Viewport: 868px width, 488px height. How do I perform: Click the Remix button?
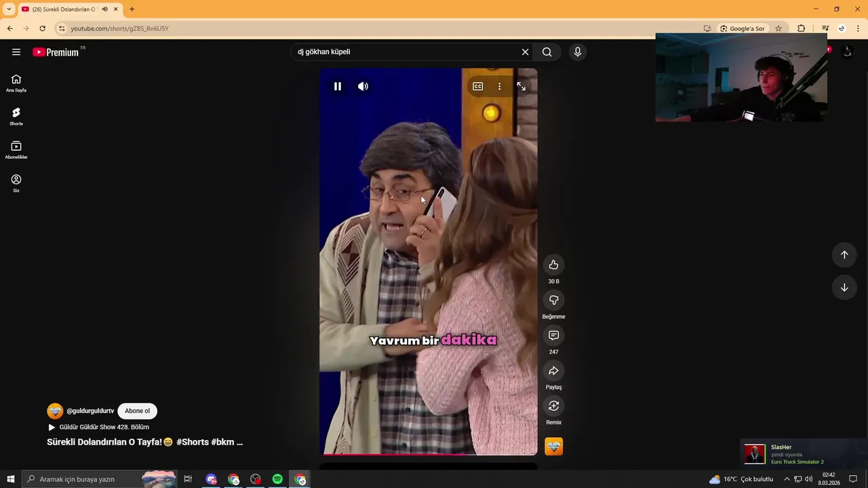553,405
